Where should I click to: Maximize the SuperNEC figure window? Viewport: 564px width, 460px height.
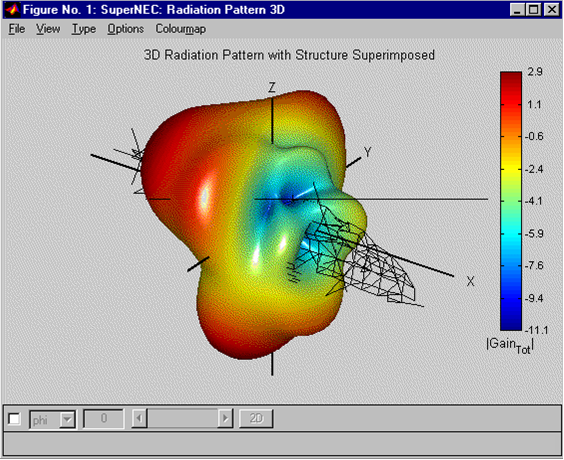click(533, 10)
